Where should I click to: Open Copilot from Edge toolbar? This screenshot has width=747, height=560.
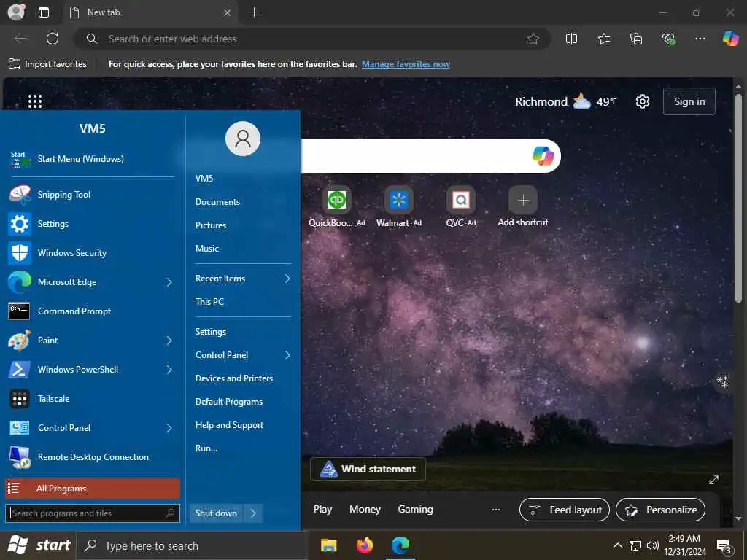coord(730,39)
